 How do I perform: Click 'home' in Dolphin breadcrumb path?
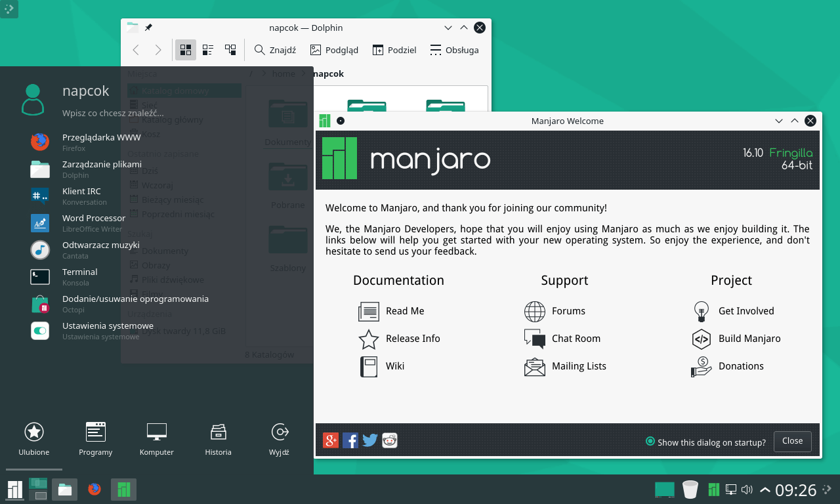click(283, 73)
